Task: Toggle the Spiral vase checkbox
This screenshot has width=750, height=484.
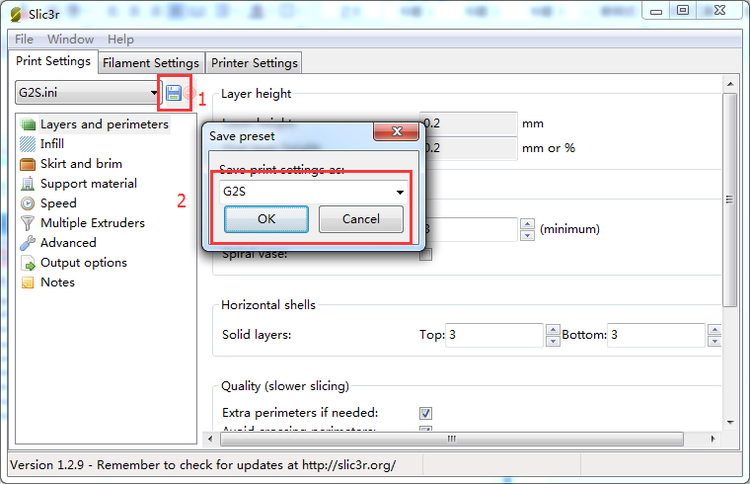Action: coord(425,254)
